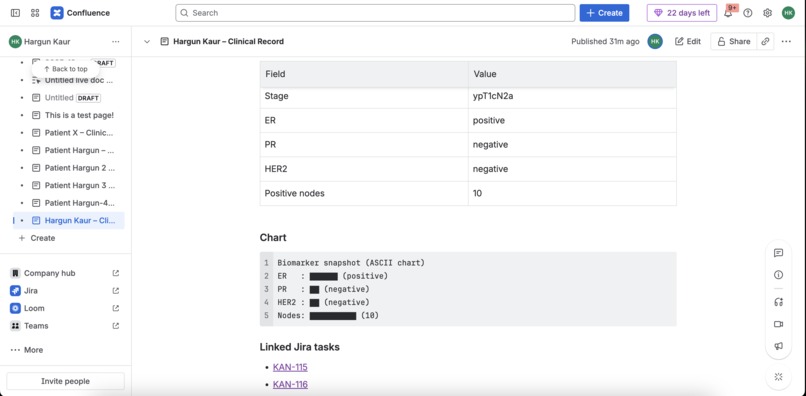Open the comments panel icon
The width and height of the screenshot is (806, 396).
pos(778,253)
